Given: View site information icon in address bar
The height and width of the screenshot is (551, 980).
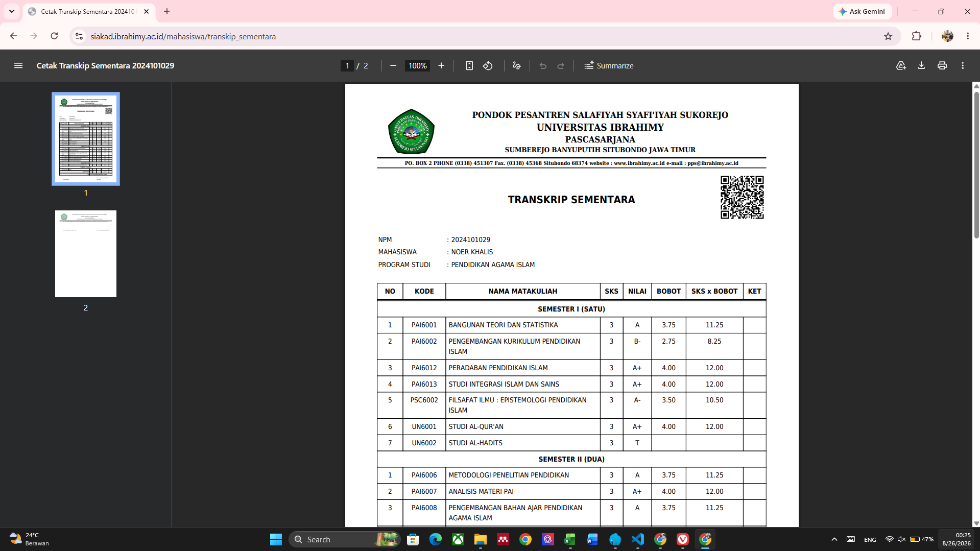Looking at the screenshot, I should pyautogui.click(x=79, y=36).
